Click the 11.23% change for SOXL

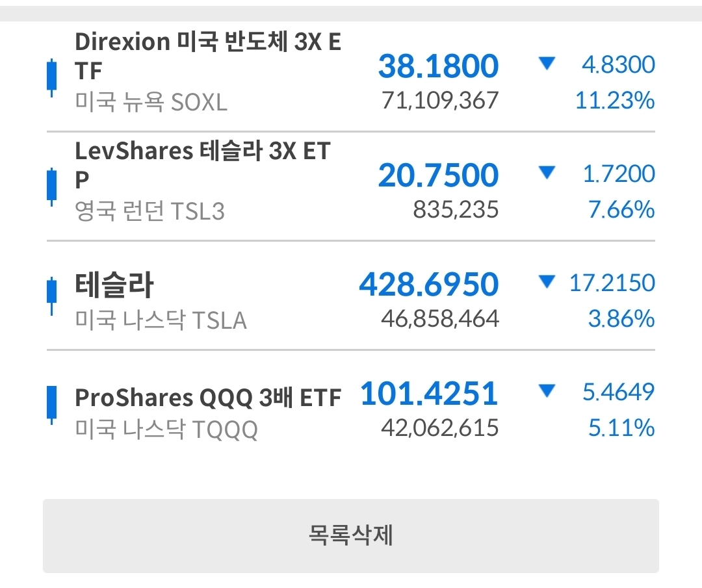click(614, 101)
